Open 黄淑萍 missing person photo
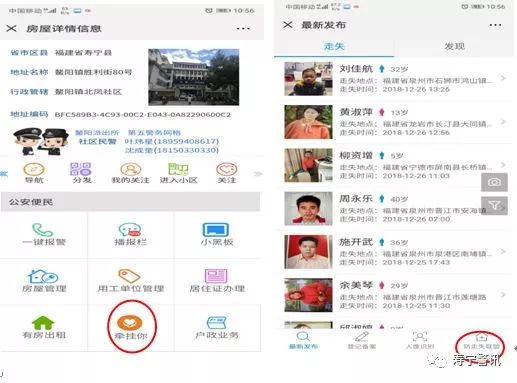This screenshot has width=517, height=383. pos(308,122)
